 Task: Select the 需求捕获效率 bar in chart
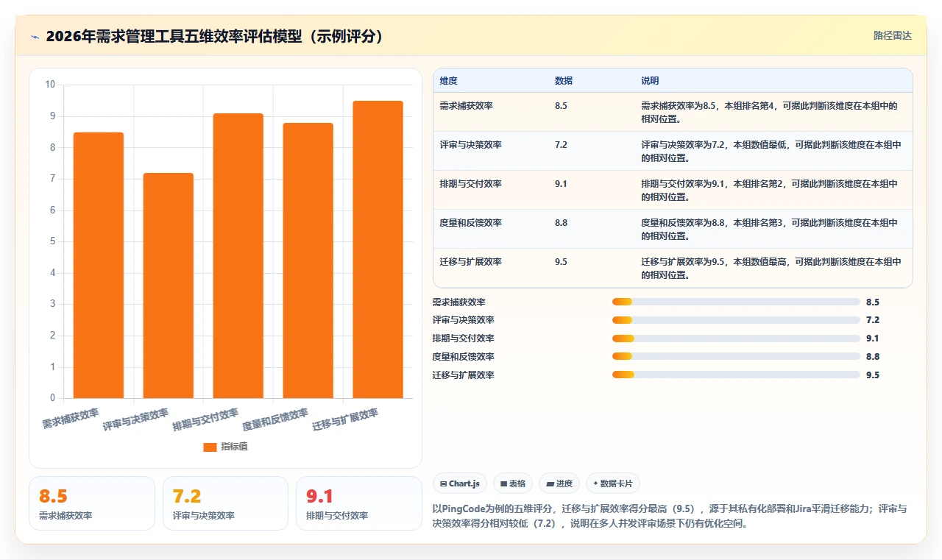click(99, 265)
